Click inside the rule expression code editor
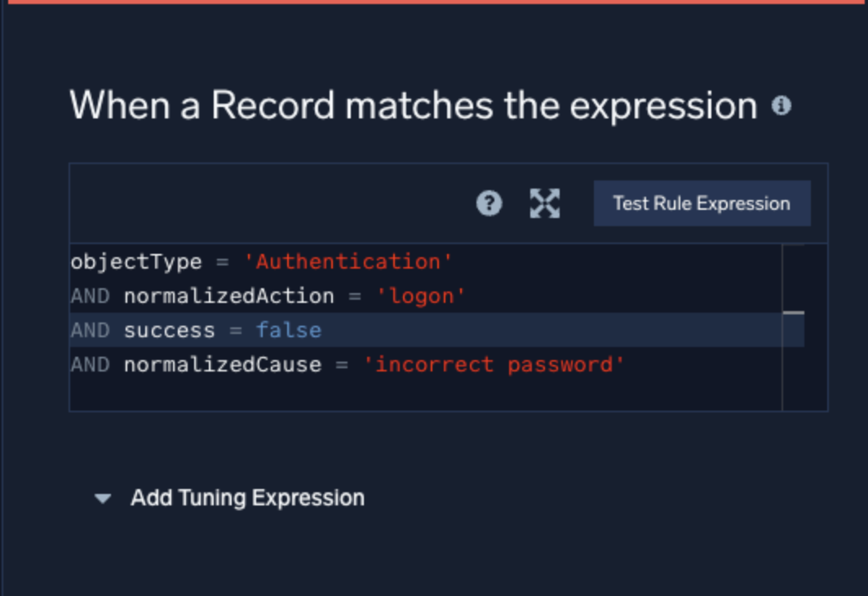The width and height of the screenshot is (868, 596). (x=408, y=327)
